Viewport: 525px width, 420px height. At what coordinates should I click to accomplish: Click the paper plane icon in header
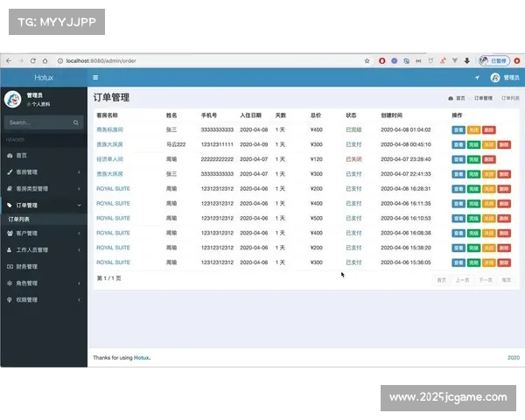click(477, 78)
